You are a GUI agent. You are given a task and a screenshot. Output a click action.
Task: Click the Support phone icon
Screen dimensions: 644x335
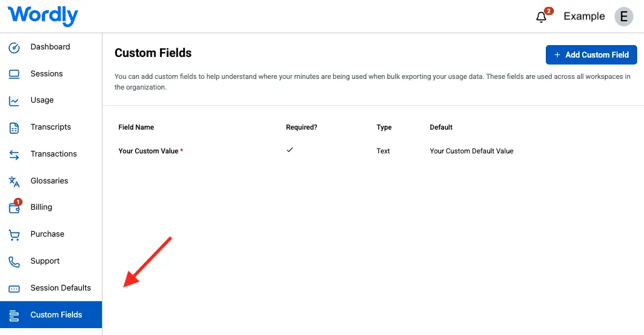pos(14,262)
